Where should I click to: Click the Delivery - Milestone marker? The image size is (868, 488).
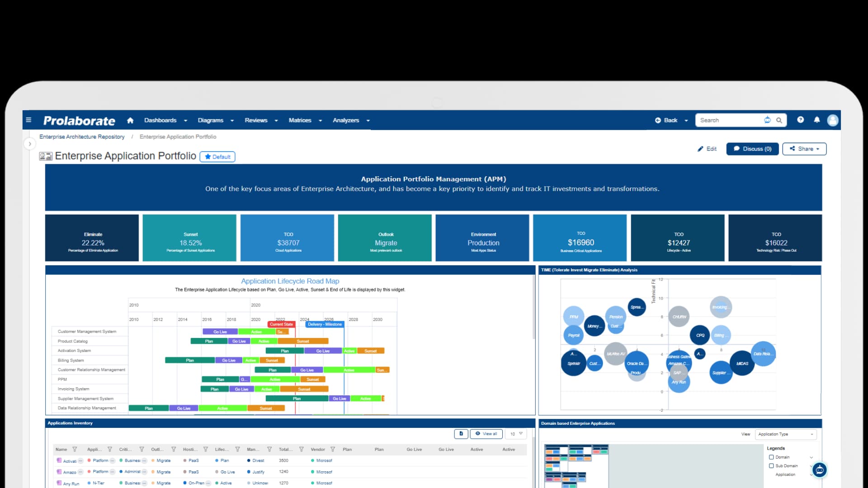click(x=325, y=324)
